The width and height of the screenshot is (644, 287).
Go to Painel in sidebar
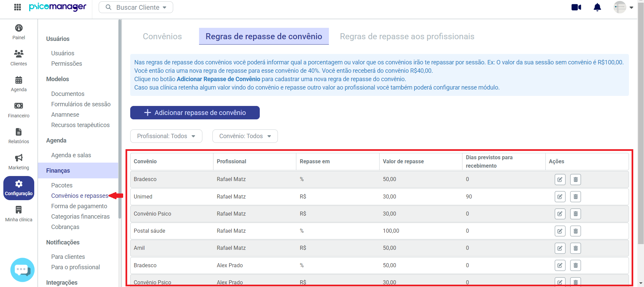tap(19, 32)
